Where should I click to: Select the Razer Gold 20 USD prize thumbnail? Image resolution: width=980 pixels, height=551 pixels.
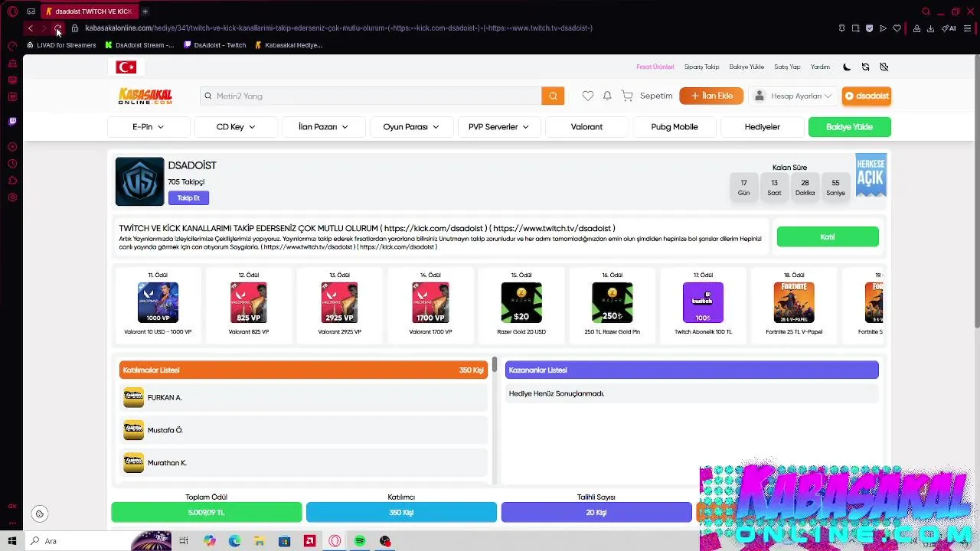(521, 303)
